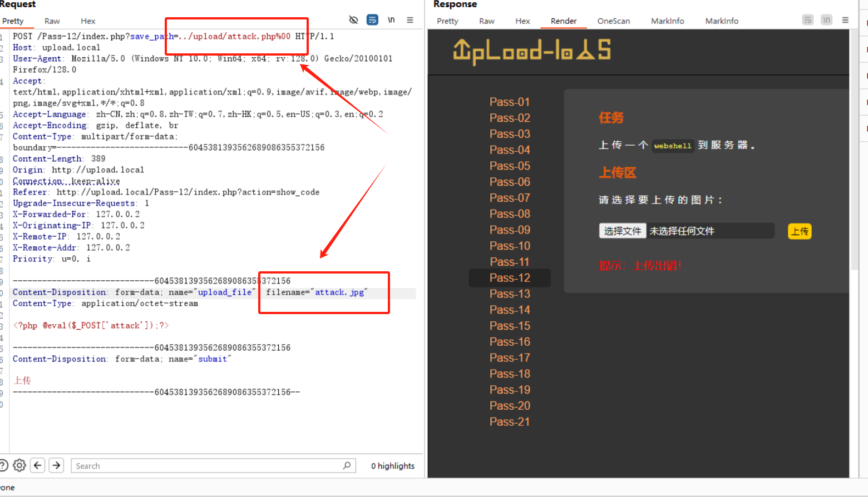868x497 pixels.
Task: Click the PHP eval payload line
Action: tap(91, 325)
